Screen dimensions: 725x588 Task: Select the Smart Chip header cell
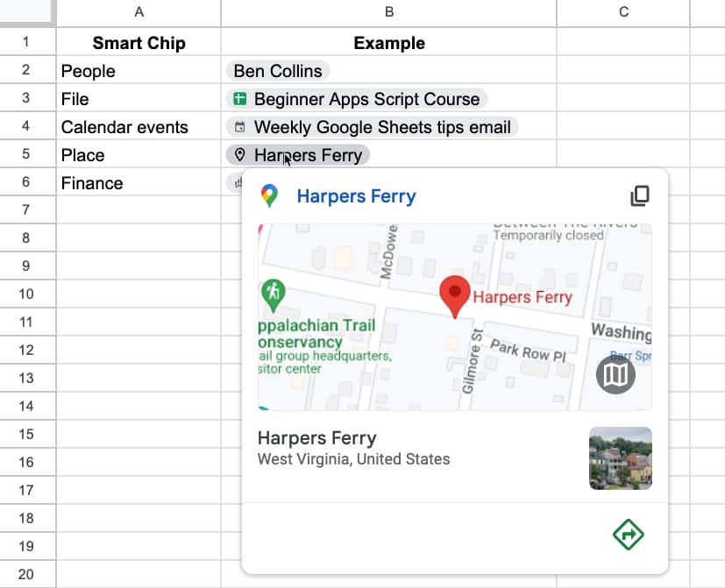(139, 42)
